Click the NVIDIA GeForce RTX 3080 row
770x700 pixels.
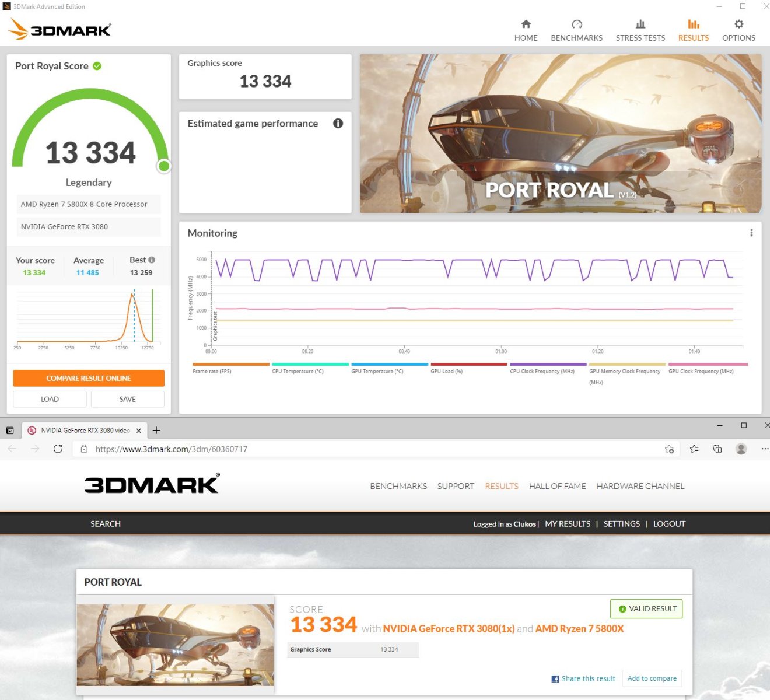(x=89, y=227)
